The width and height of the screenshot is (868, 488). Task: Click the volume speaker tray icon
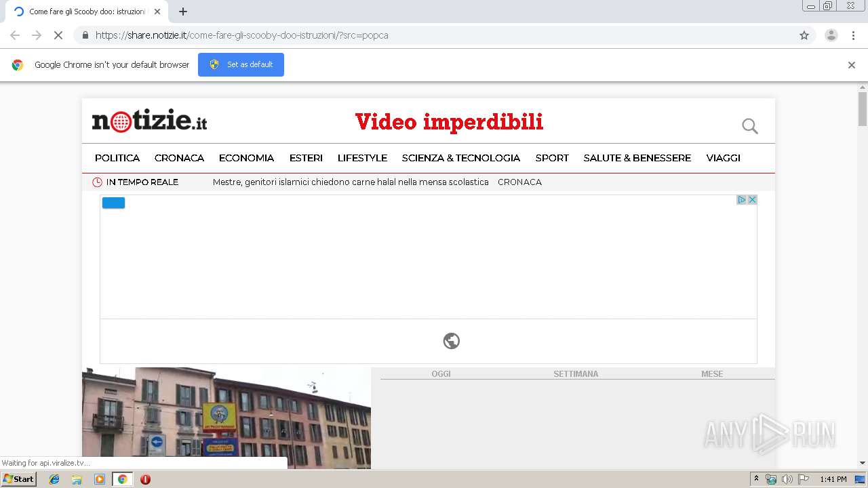point(787,479)
